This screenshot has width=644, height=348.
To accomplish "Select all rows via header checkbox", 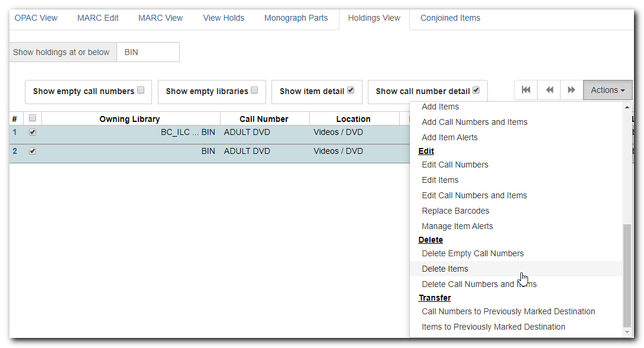I will tap(33, 118).
